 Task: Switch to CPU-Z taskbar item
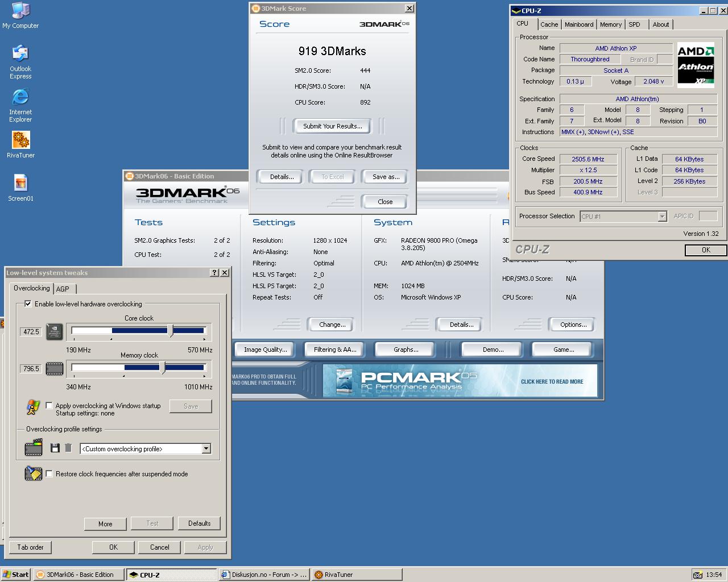pos(171,575)
